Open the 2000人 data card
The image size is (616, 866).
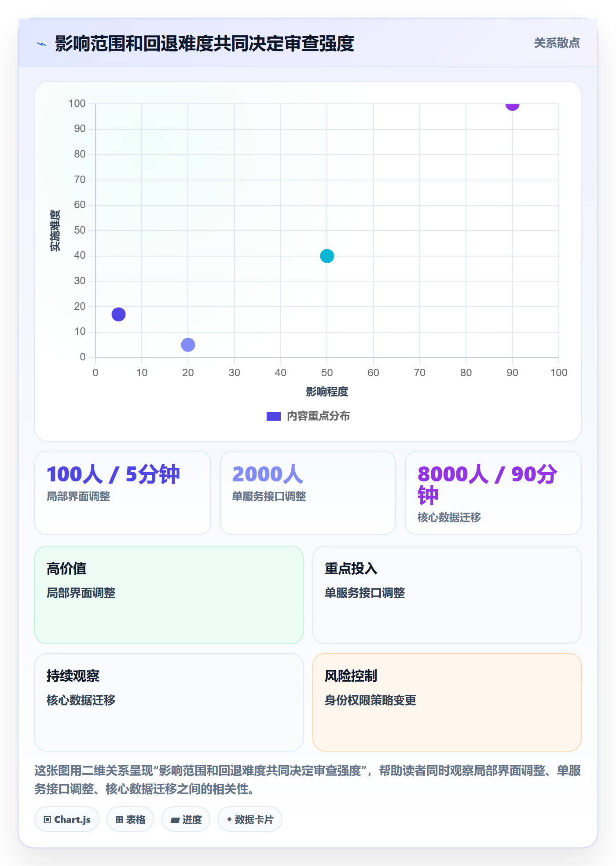click(x=308, y=493)
